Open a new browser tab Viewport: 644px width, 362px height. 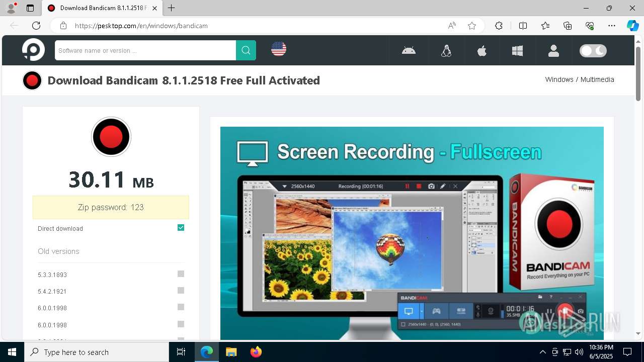click(172, 8)
